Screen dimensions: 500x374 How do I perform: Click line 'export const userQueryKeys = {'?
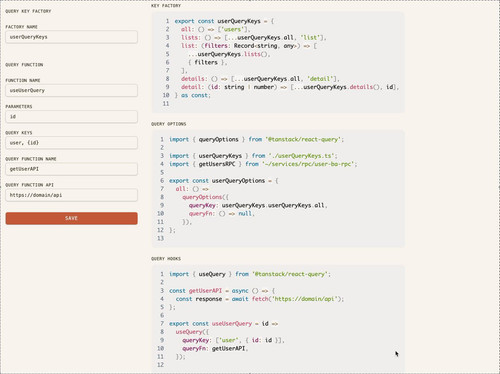pos(224,21)
